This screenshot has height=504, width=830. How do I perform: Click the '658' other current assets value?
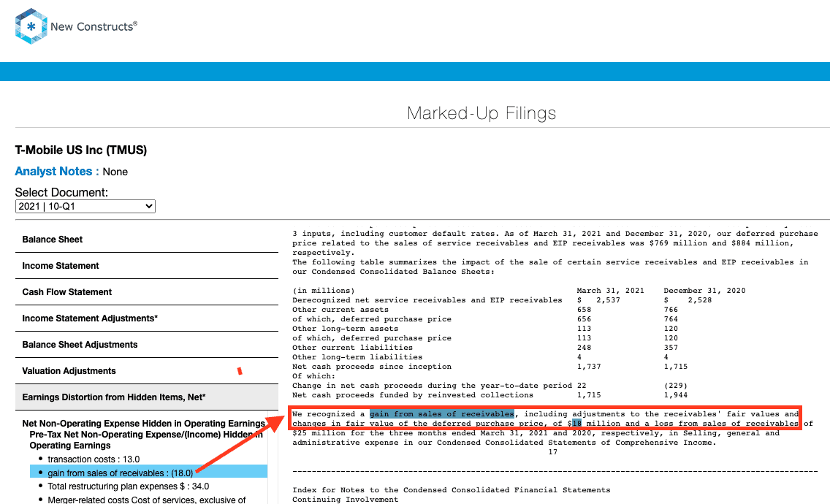[584, 310]
